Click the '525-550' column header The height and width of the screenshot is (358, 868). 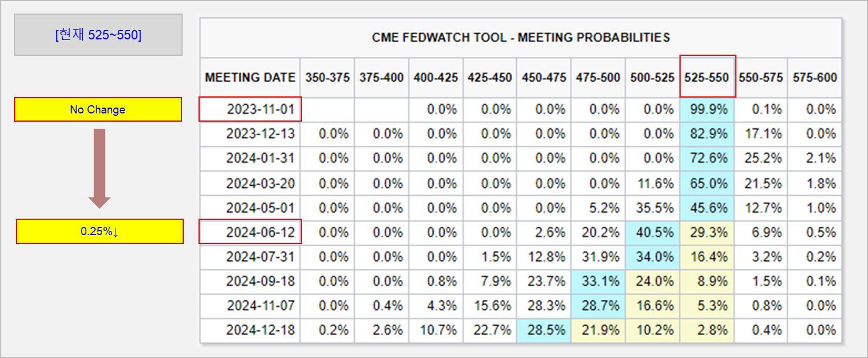(707, 76)
